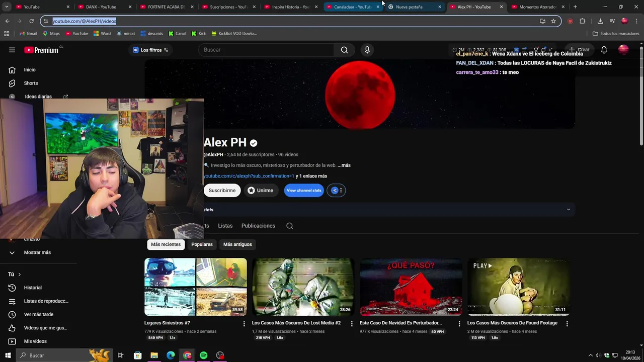
Task: Click the Windows Start button
Action: [x=8, y=355]
